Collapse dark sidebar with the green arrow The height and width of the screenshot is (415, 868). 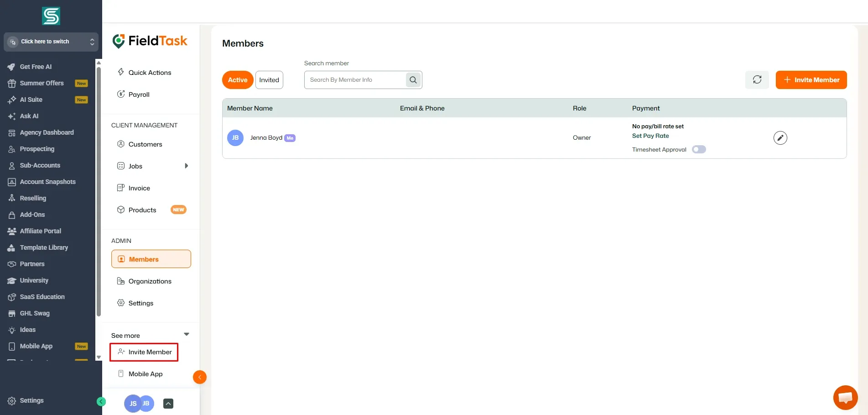point(101,401)
